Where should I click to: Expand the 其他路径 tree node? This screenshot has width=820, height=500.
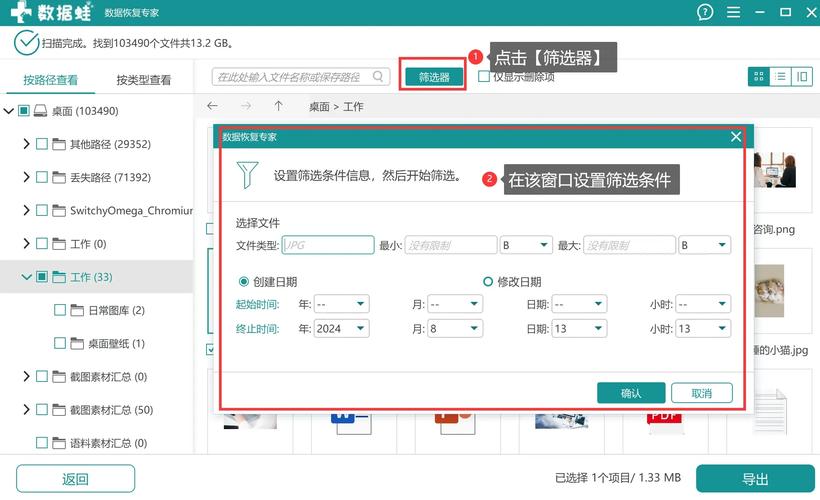26,144
